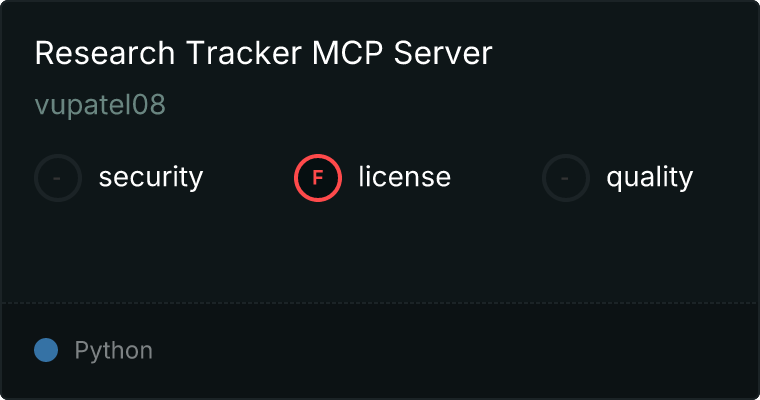Click the empty quality grade circle
This screenshot has width=760, height=400.
[x=566, y=178]
